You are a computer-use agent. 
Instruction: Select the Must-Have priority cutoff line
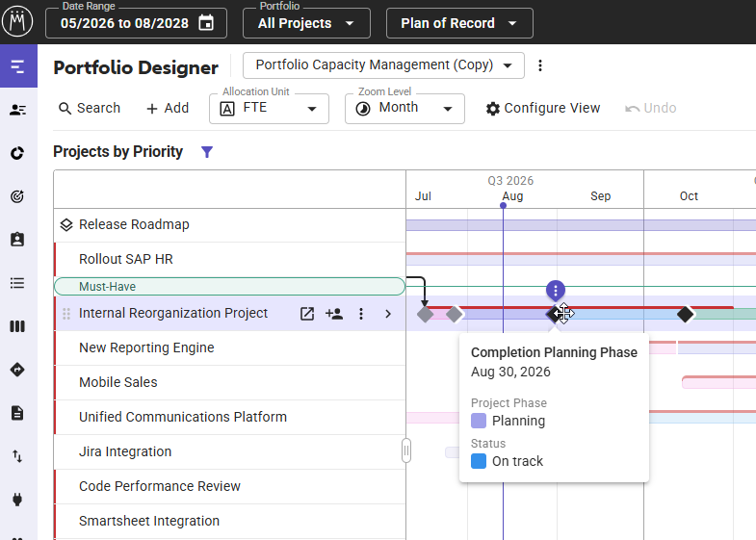(229, 286)
